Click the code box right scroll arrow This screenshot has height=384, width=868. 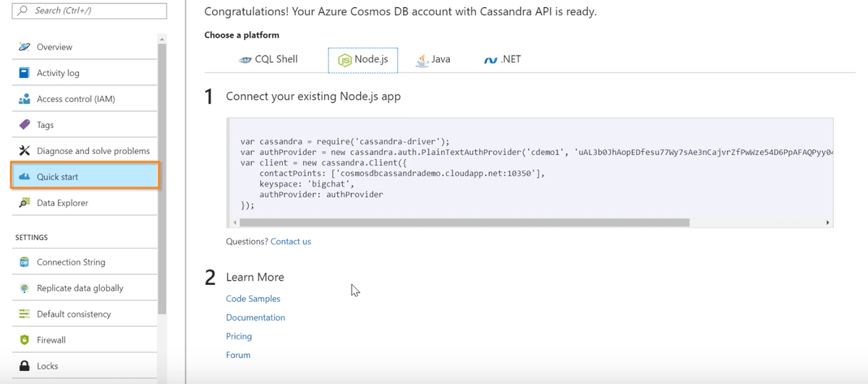pyautogui.click(x=827, y=223)
